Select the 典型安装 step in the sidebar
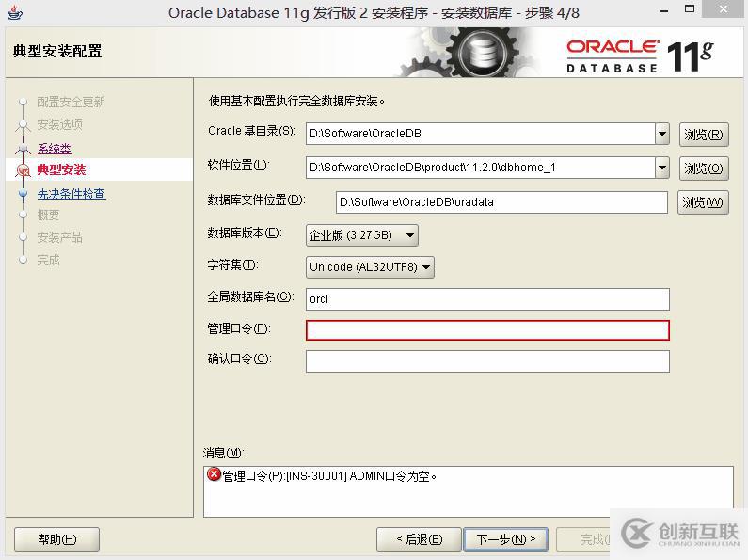This screenshot has width=748, height=560. pyautogui.click(x=61, y=169)
